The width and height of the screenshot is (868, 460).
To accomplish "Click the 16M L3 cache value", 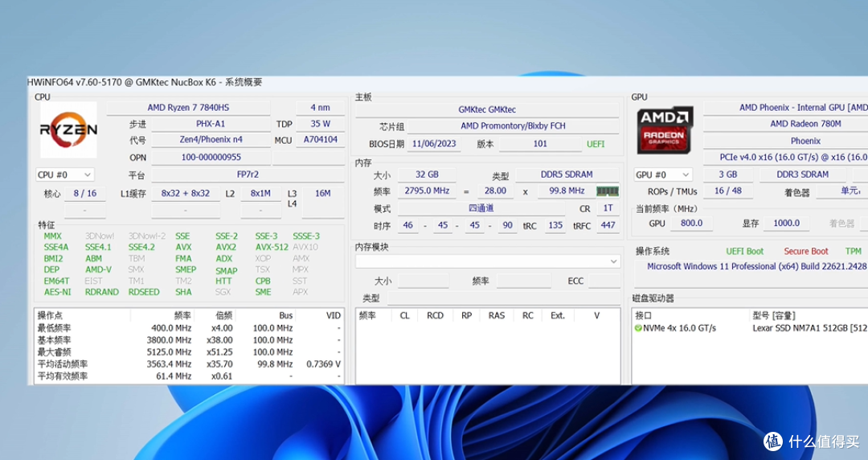I will pos(323,194).
